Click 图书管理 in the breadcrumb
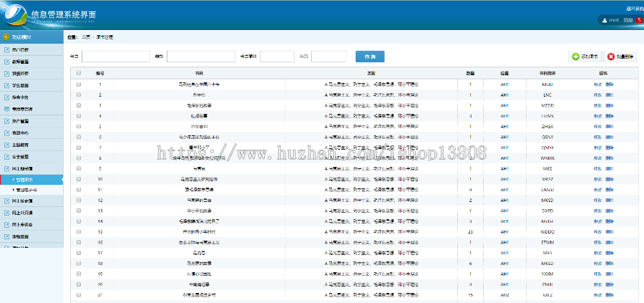This screenshot has width=644, height=303. point(104,37)
